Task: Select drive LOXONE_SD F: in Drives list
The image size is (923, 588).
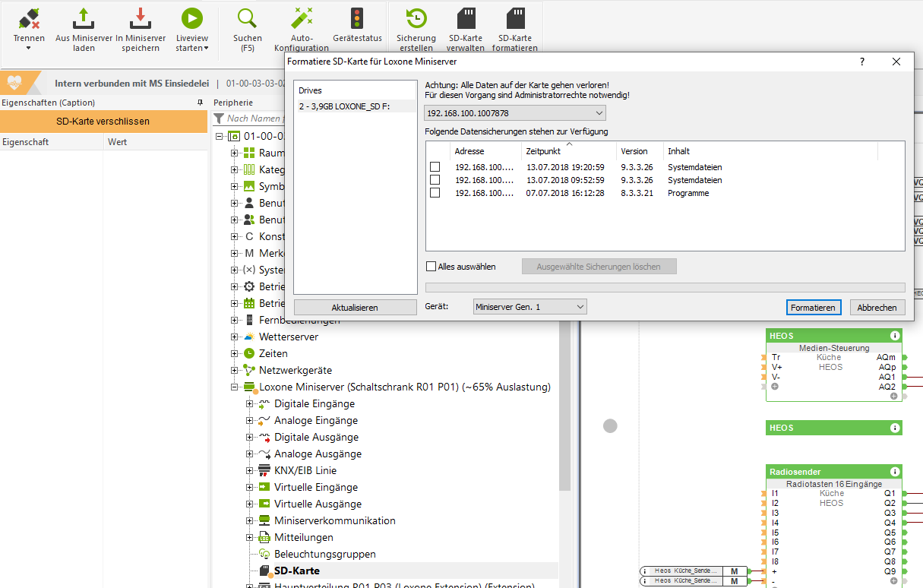Action: click(x=344, y=106)
